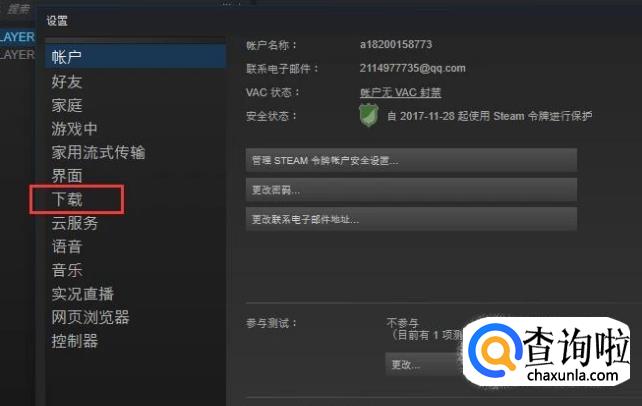
Task: Click the 更改 beta participation button
Action: (424, 364)
